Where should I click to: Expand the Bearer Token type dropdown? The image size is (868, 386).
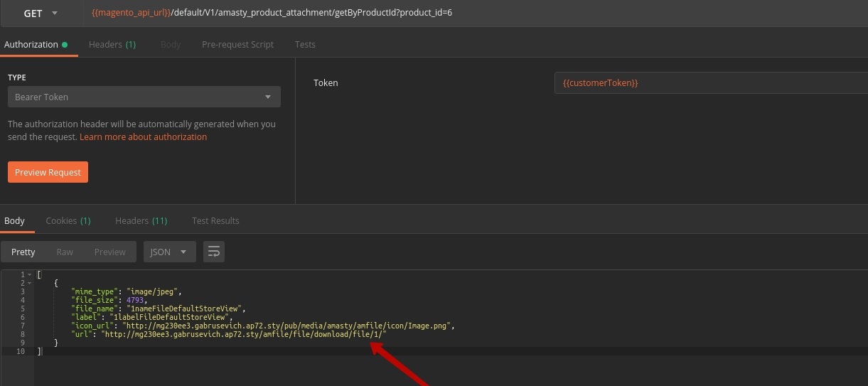144,97
